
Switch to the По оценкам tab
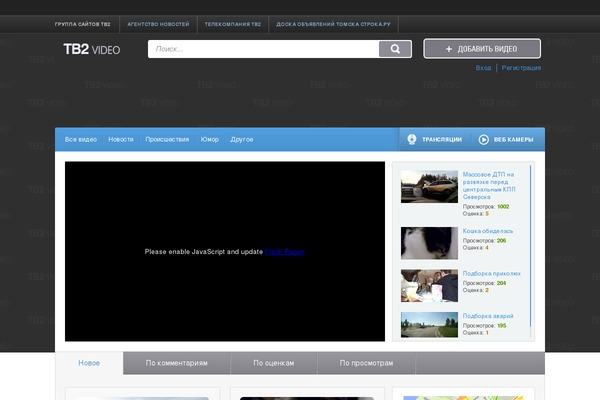pyautogui.click(x=274, y=363)
